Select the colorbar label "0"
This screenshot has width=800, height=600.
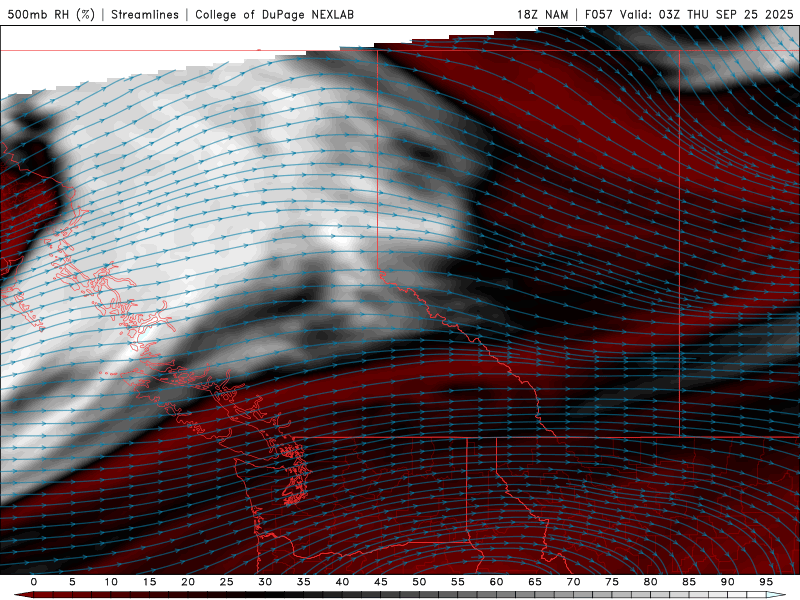pos(34,582)
